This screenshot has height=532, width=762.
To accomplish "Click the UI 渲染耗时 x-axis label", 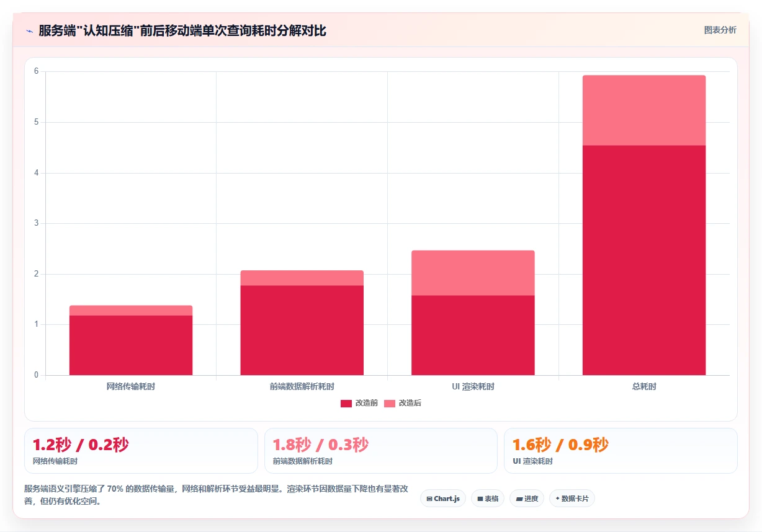I will click(473, 386).
